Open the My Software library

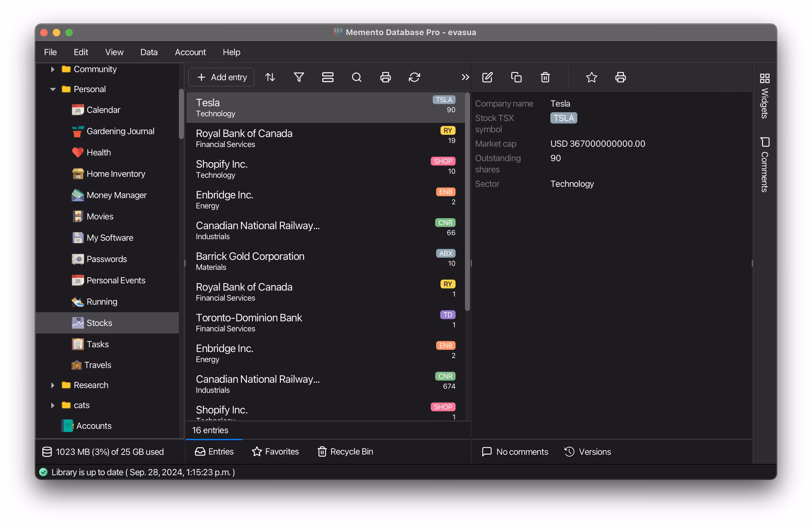click(102, 238)
